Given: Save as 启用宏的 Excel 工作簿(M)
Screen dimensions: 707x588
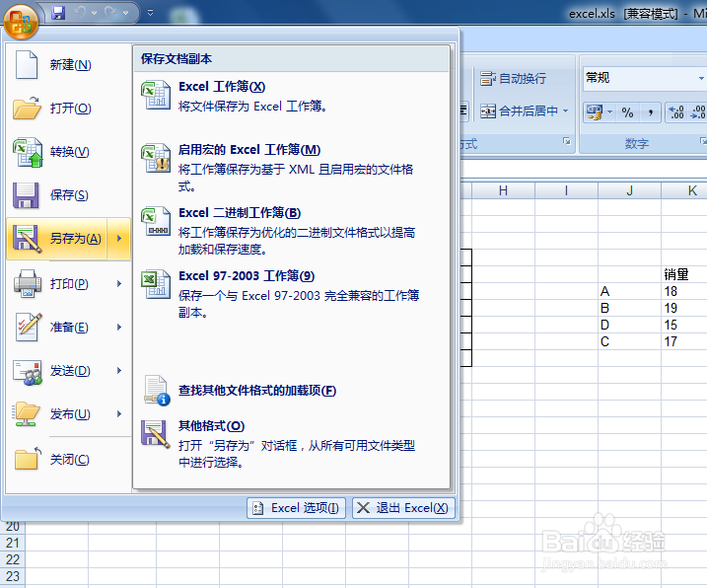Looking at the screenshot, I should [291, 168].
